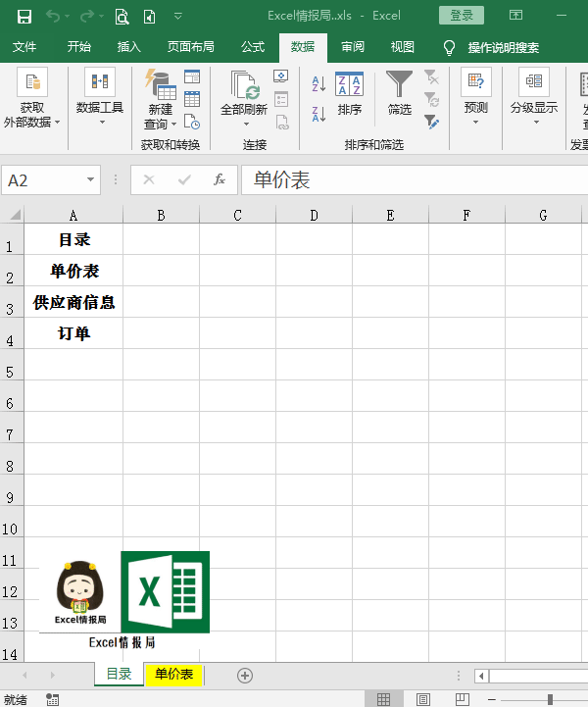Click the next sheet navigation arrow
This screenshot has width=588, height=707.
[53, 675]
